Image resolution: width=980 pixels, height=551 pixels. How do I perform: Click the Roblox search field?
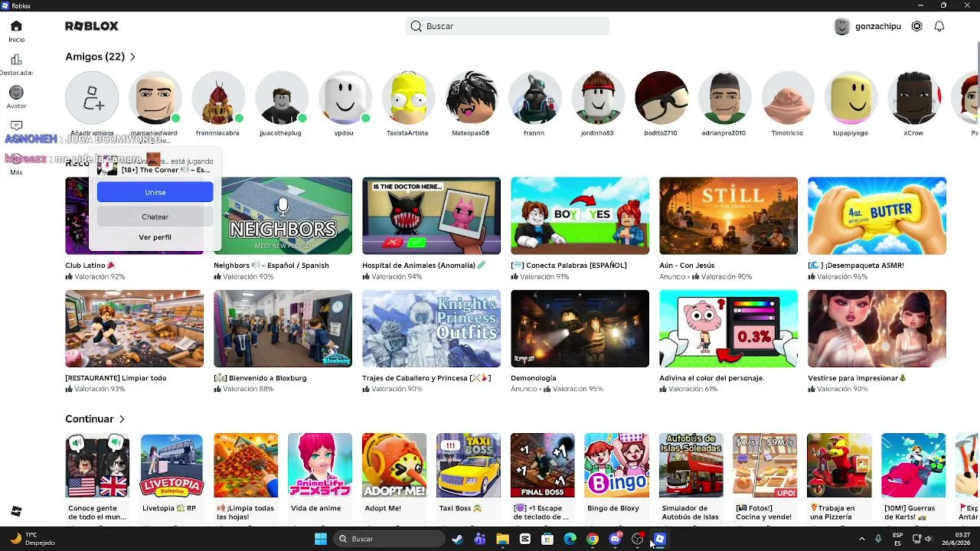tap(507, 26)
